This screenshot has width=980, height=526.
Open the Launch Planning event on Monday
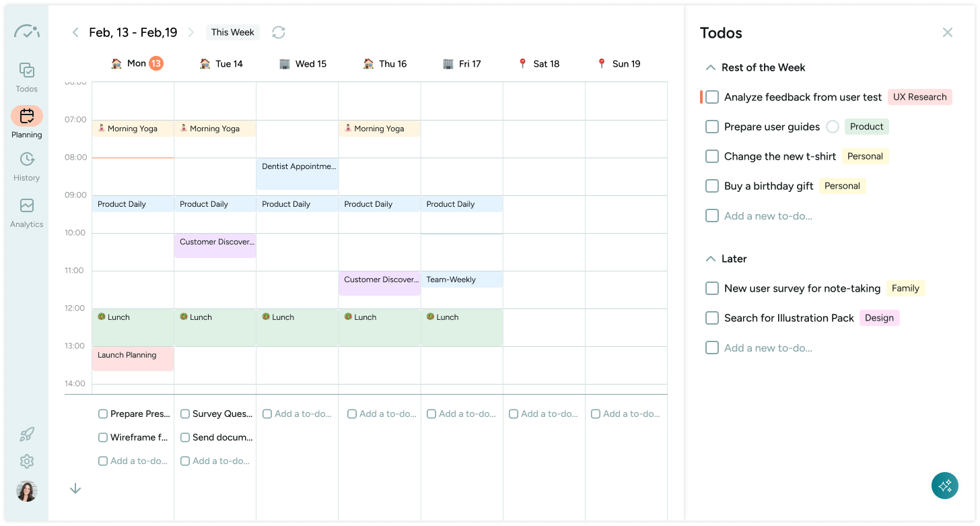click(133, 359)
